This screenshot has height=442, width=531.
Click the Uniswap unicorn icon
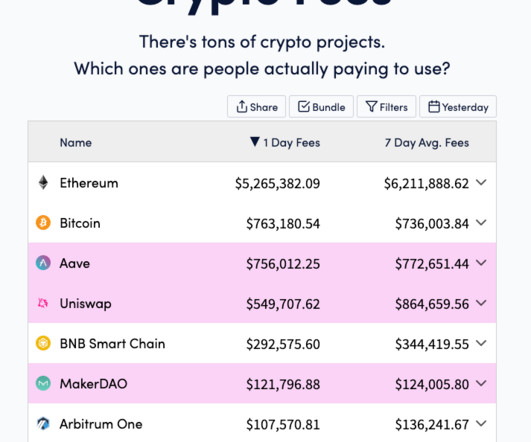(43, 303)
